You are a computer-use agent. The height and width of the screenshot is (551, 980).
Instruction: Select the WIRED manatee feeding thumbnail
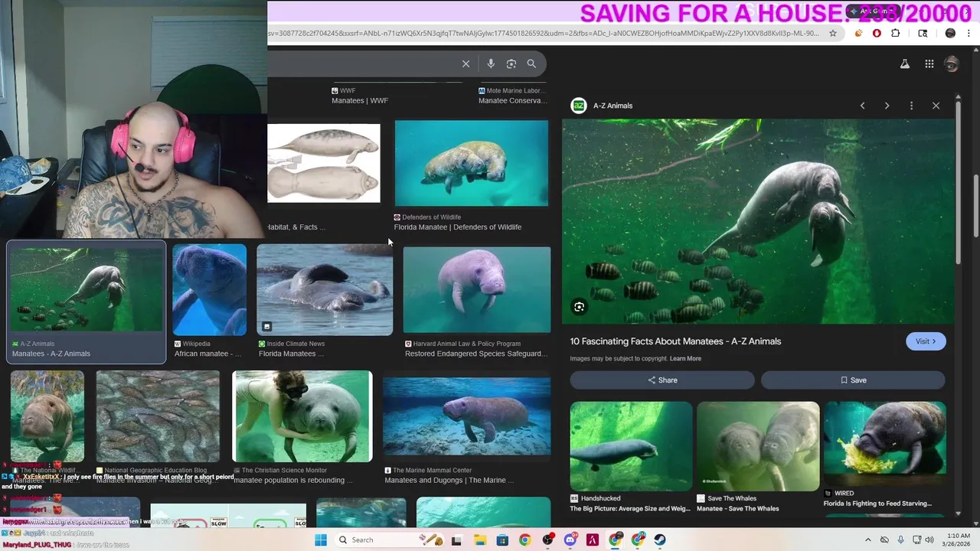(x=885, y=444)
